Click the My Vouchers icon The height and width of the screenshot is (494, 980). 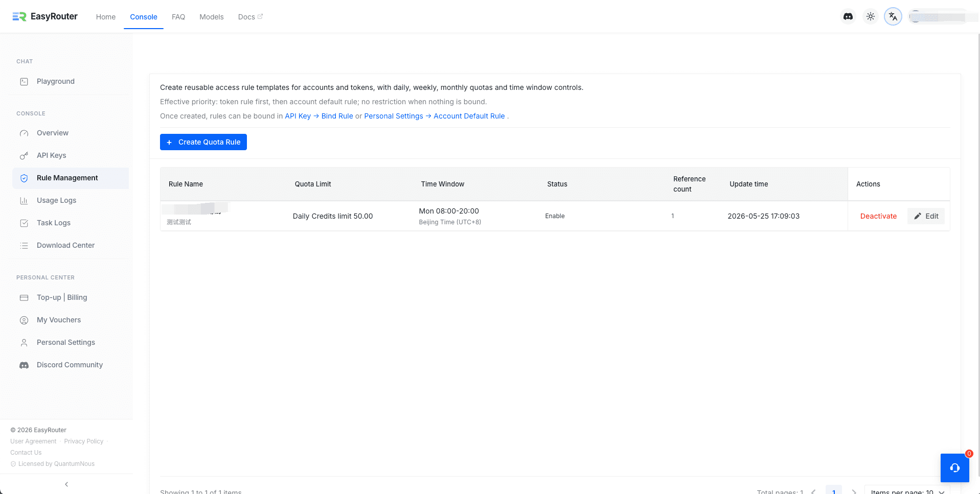tap(24, 320)
